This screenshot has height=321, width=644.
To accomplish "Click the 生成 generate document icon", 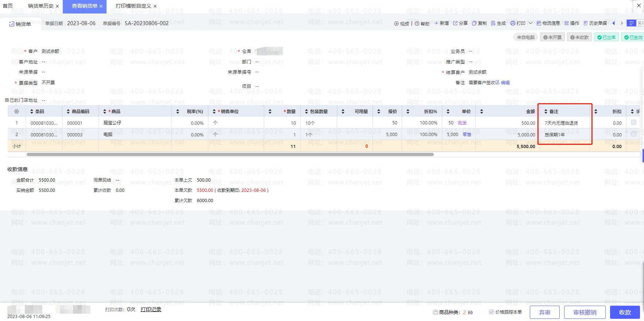I will pos(493,23).
